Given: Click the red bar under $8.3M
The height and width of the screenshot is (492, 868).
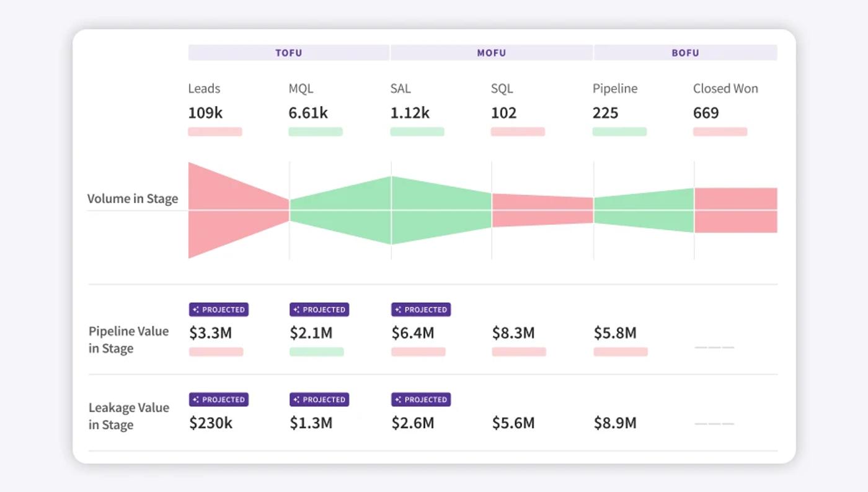Looking at the screenshot, I should 519,352.
